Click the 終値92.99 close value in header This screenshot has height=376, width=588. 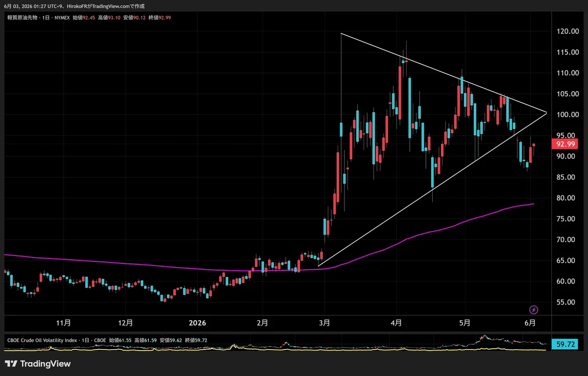[x=160, y=18]
